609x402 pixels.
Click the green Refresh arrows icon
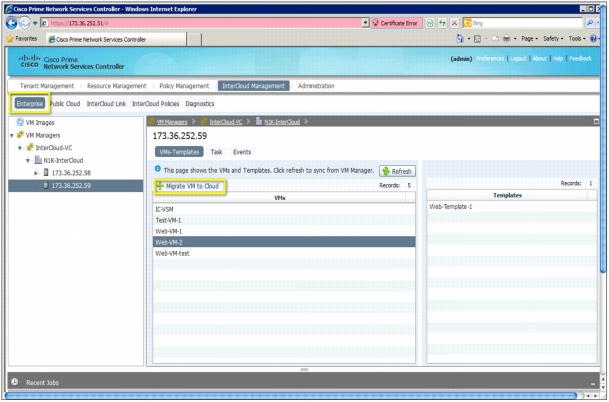pyautogui.click(x=386, y=171)
